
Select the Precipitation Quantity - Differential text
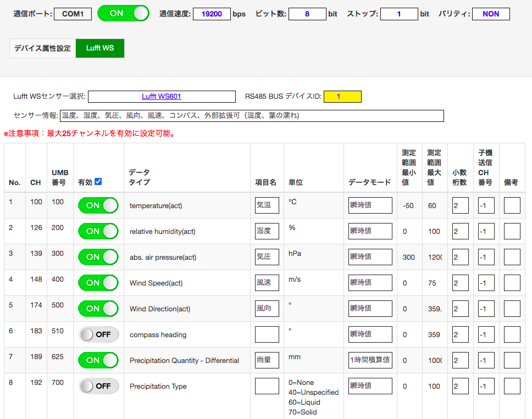tap(184, 361)
